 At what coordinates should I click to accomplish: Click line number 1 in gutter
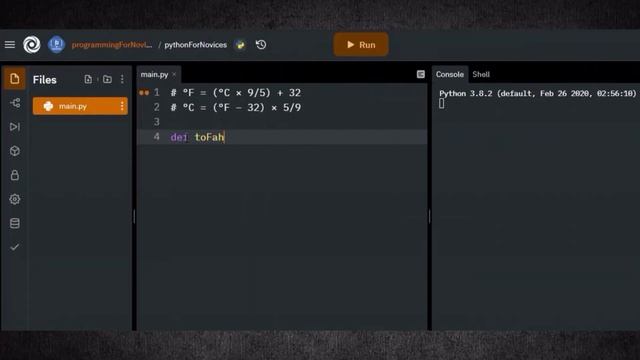pos(157,93)
